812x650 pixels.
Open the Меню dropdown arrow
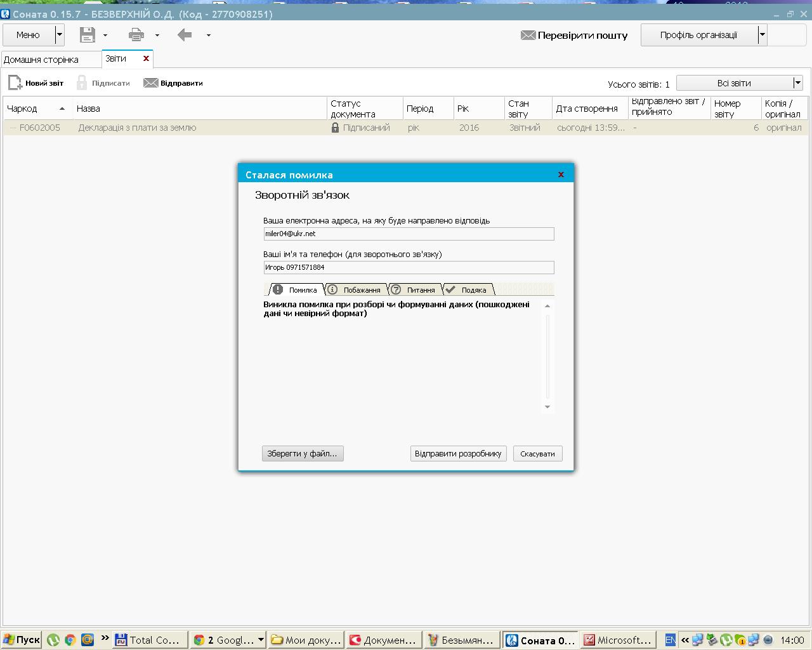(59, 35)
